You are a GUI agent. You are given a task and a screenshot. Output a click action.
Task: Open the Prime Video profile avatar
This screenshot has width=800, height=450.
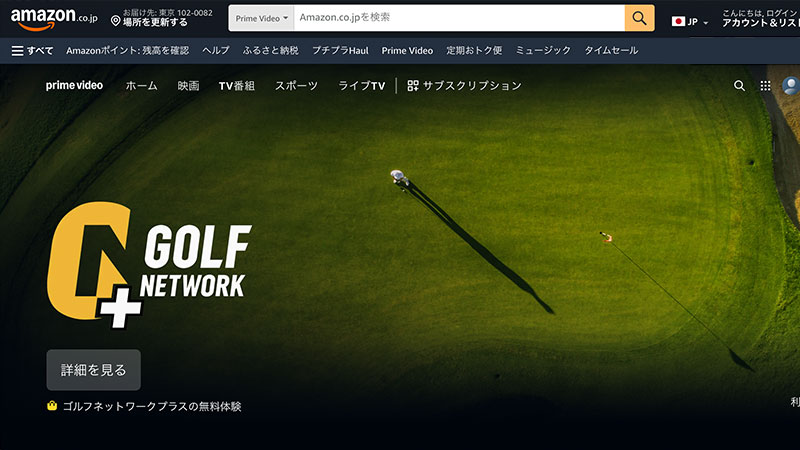[x=791, y=86]
